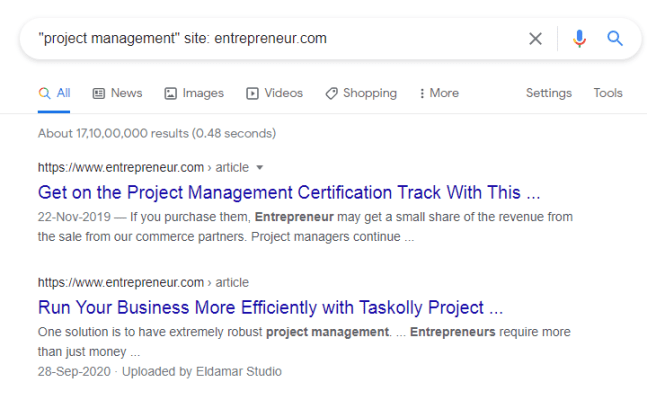Click the News tab newspaper icon

pos(99,94)
